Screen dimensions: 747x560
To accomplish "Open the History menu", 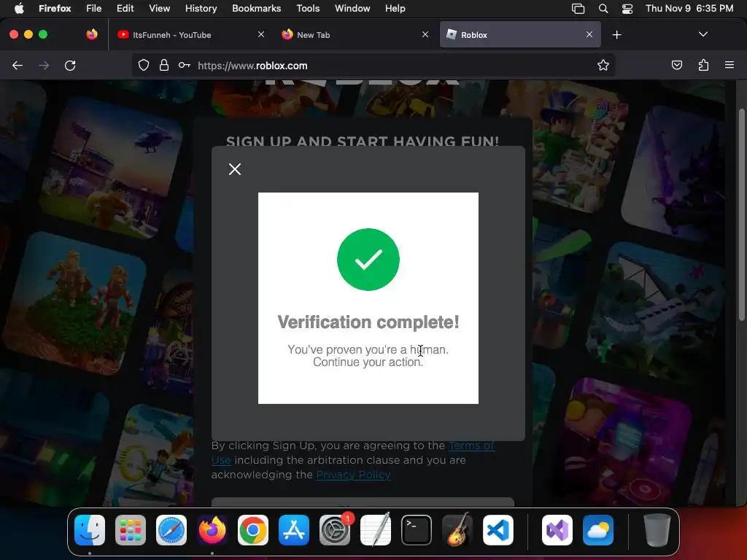I will [x=201, y=9].
